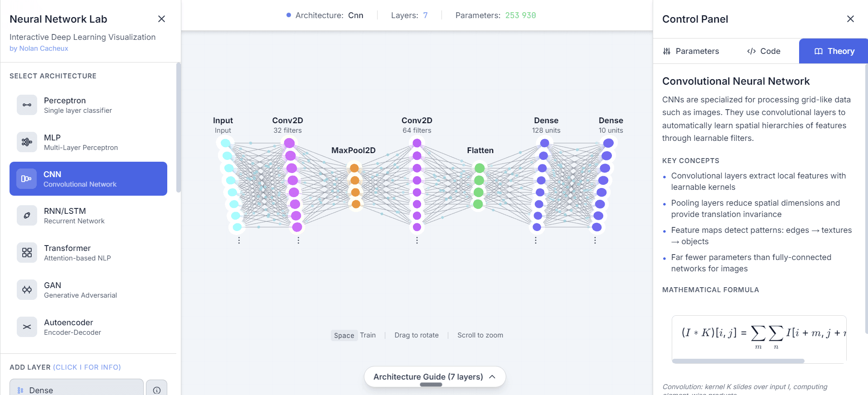
Task: Click the book icon on Theory tab
Action: 818,51
